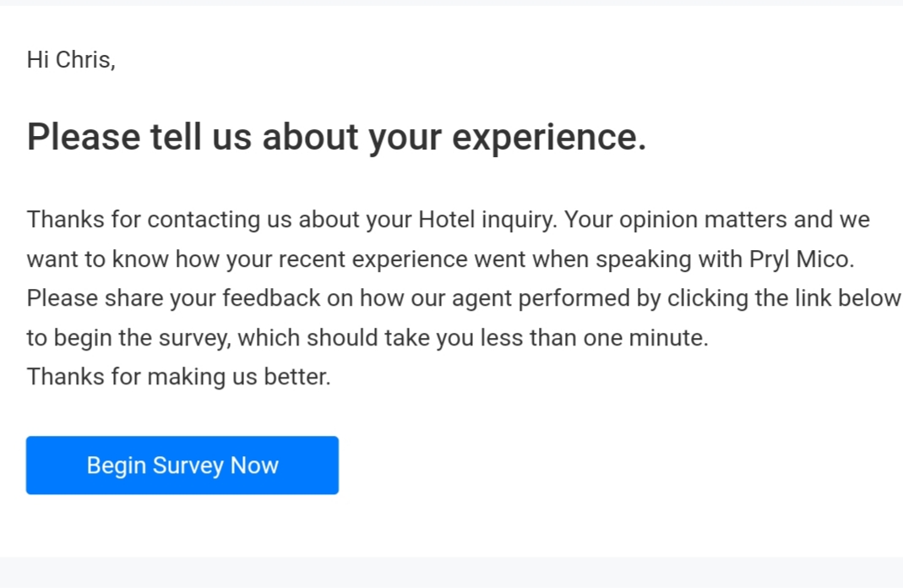
Task: Click the 'Please tell us about your experience.' heading
Action: click(336, 137)
